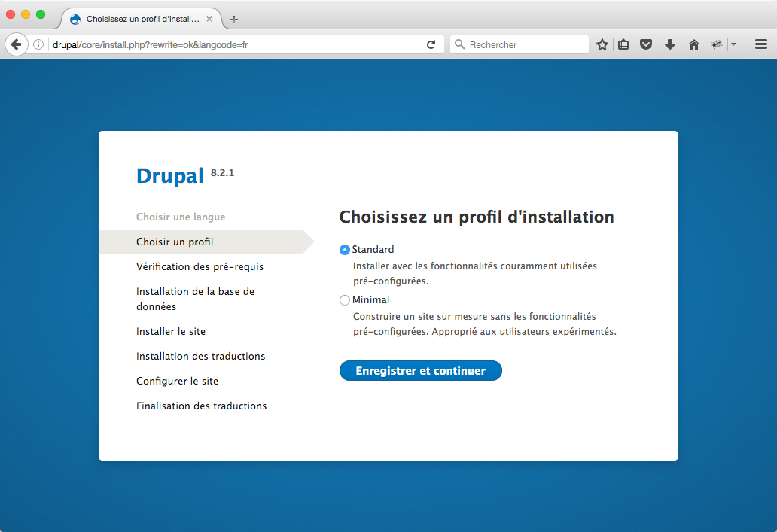Click the yellow macOS minimize button
Image resolution: width=777 pixels, height=532 pixels.
click(26, 14)
